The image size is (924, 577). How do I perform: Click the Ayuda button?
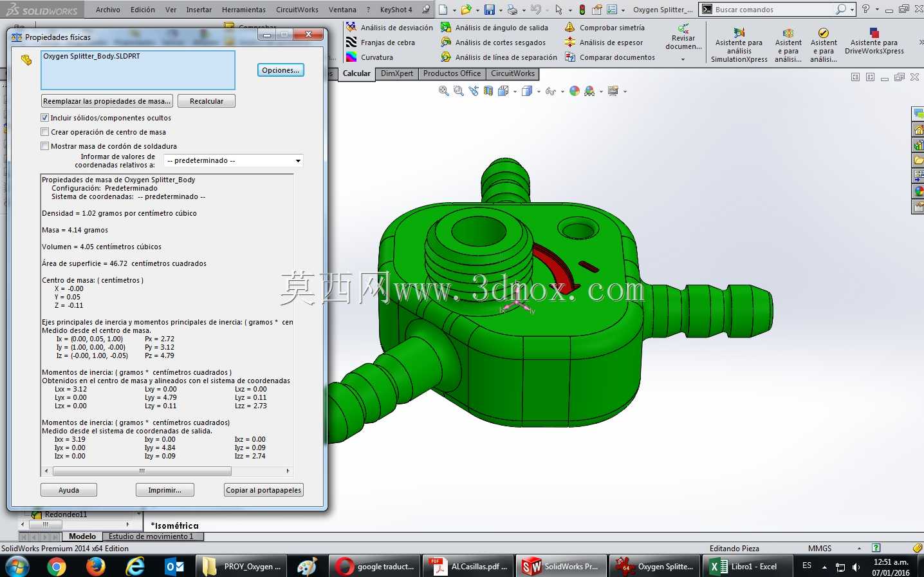tap(69, 490)
